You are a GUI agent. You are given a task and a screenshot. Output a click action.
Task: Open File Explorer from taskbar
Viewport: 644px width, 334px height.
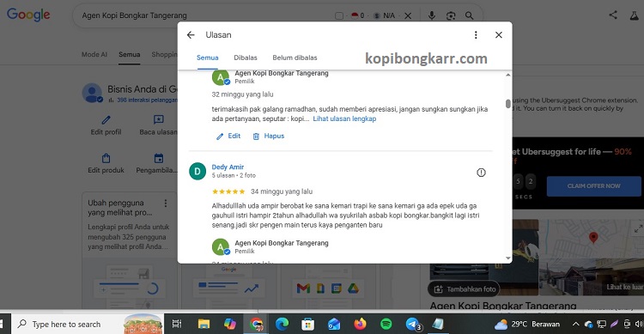(x=204, y=325)
